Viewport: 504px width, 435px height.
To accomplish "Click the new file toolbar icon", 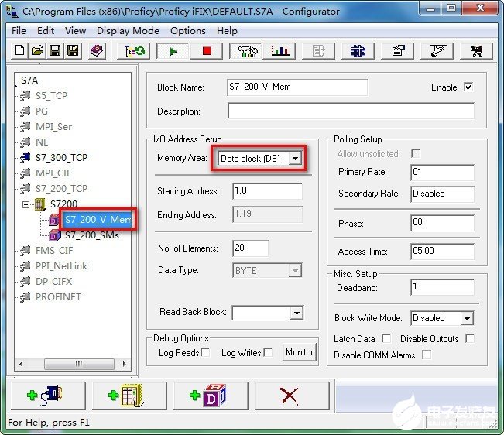I will [21, 51].
